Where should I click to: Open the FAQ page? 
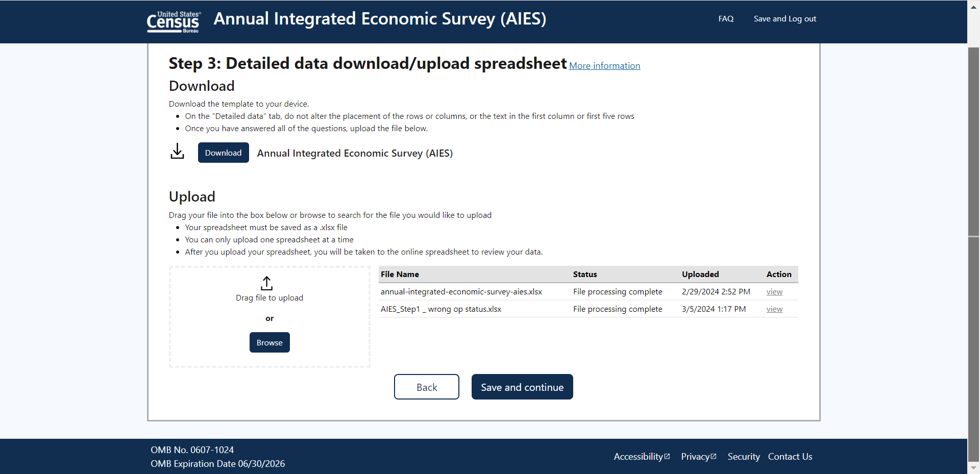coord(725,19)
